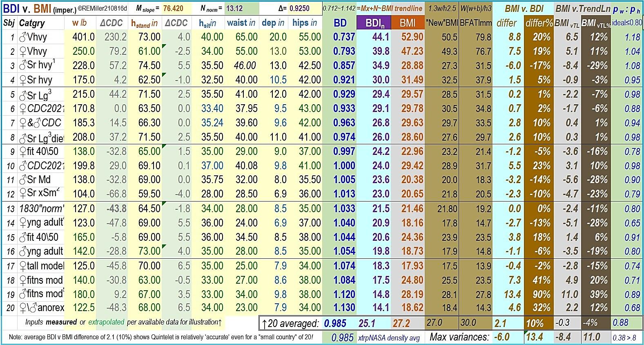
Task: Click the 'BMI v. BDI' header
Action: click(524, 8)
